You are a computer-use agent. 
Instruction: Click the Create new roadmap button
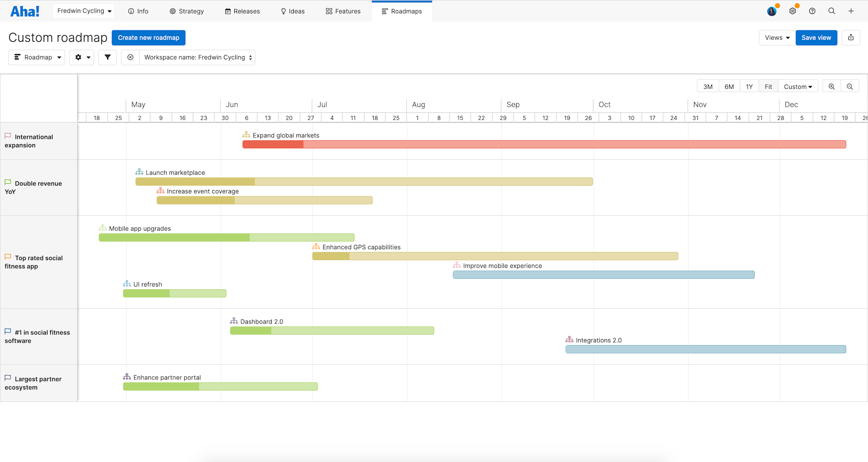pos(148,37)
